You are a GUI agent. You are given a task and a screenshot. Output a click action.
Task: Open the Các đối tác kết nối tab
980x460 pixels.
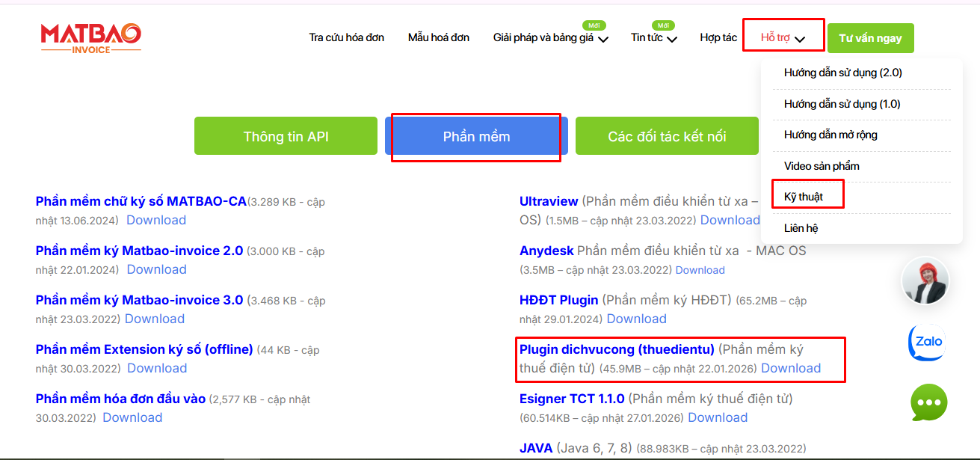point(667,136)
